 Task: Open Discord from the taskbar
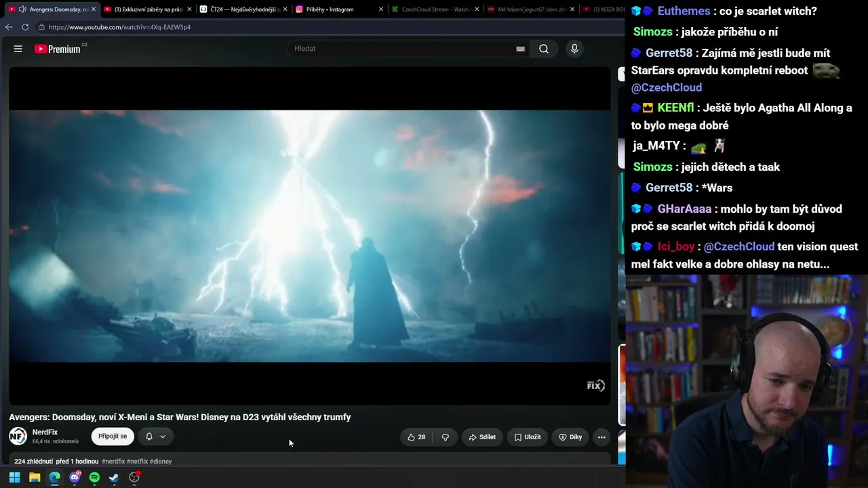click(x=75, y=477)
